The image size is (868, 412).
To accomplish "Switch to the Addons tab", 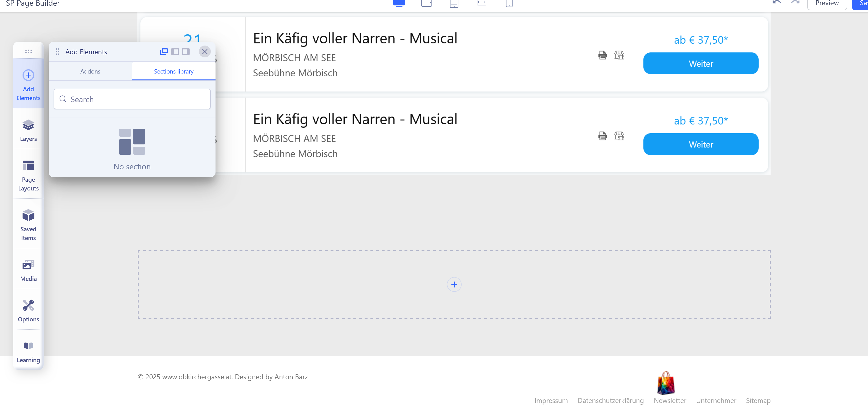I will click(90, 71).
